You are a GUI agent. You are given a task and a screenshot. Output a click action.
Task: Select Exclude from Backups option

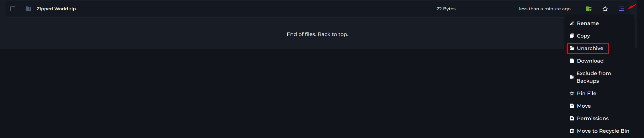click(593, 77)
